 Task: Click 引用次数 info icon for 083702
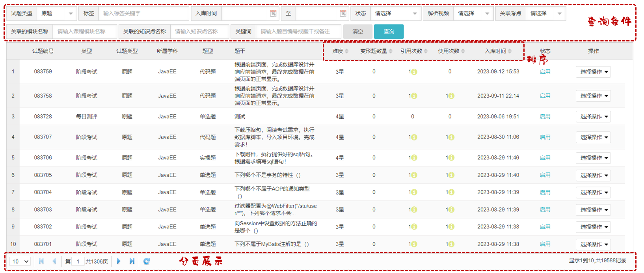[x=414, y=227]
